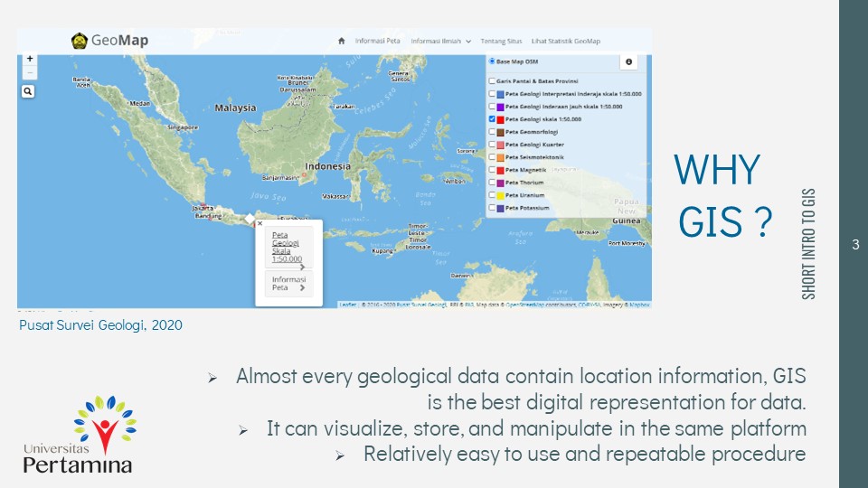Click the Makassar label on the map
Image resolution: width=868 pixels, height=488 pixels.
point(335,196)
